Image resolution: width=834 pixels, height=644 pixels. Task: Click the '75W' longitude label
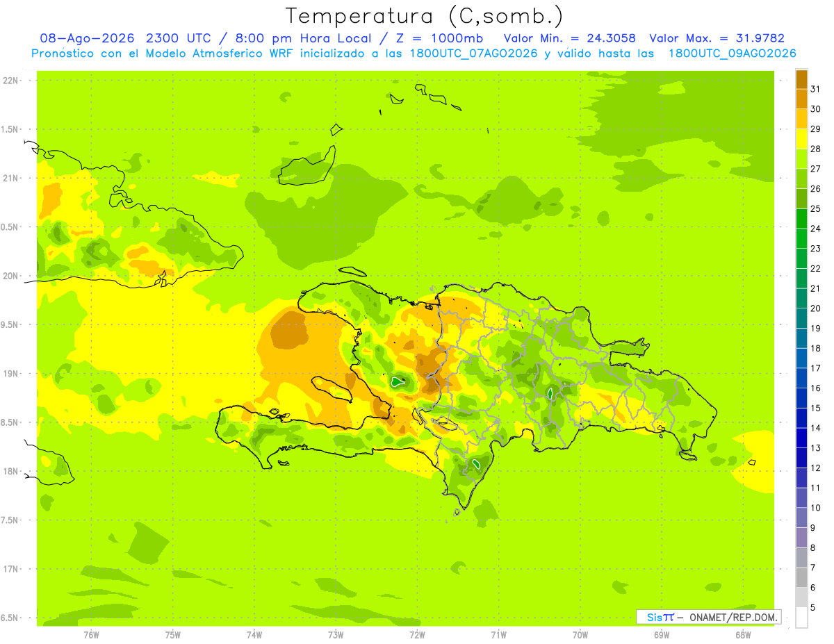tap(172, 635)
